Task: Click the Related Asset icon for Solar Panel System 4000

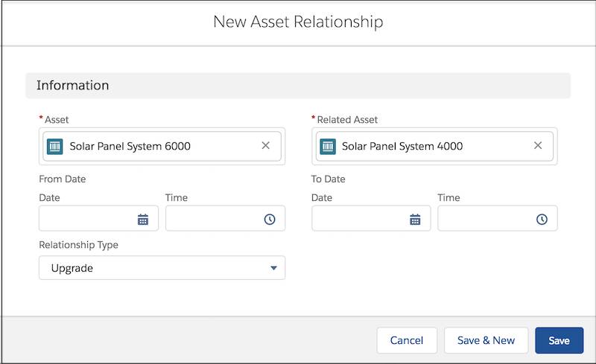Action: coord(327,146)
